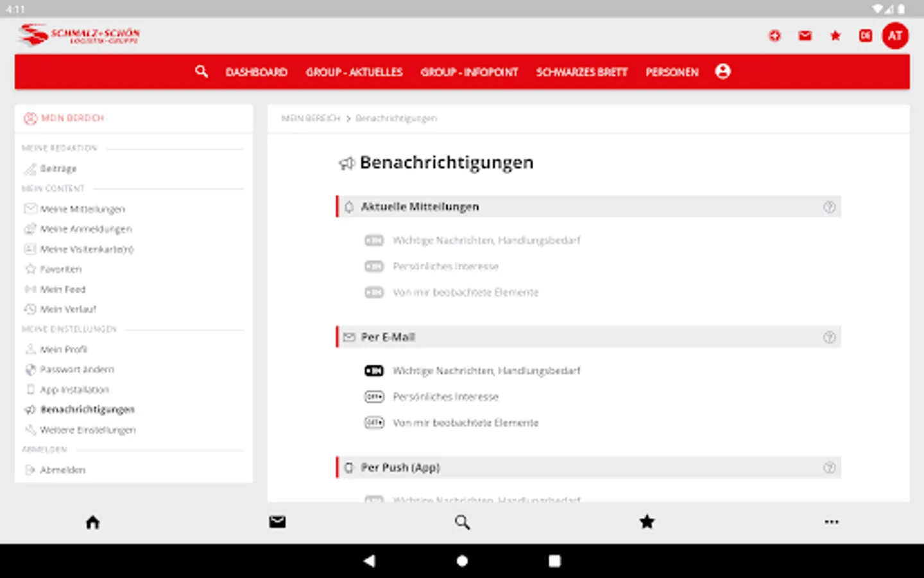Click the Weitere Einstellungen wrench icon
Image resolution: width=924 pixels, height=578 pixels.
(x=30, y=430)
